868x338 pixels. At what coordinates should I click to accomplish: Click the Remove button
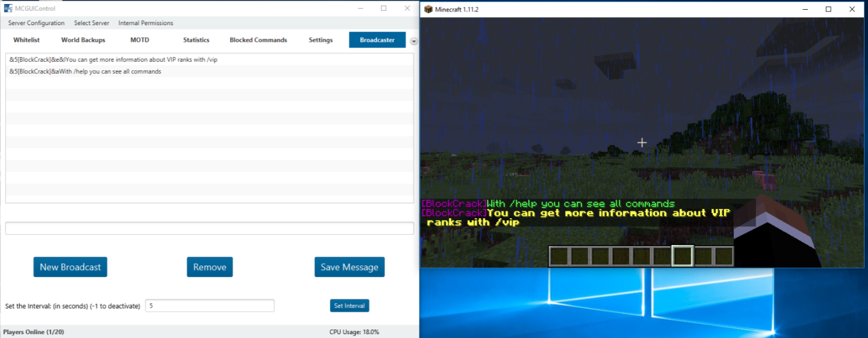point(209,267)
